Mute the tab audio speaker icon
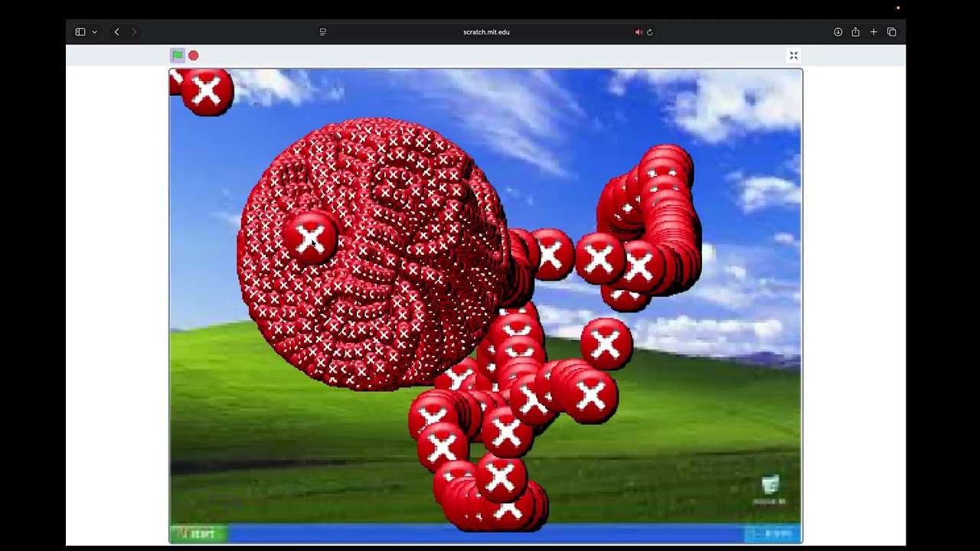980x551 pixels. pyautogui.click(x=639, y=32)
